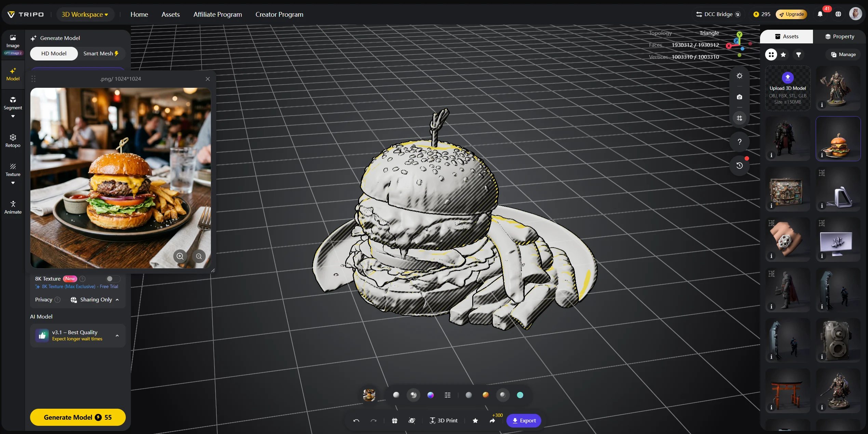868x434 pixels.
Task: Click the info icon on burger asset
Action: click(822, 155)
